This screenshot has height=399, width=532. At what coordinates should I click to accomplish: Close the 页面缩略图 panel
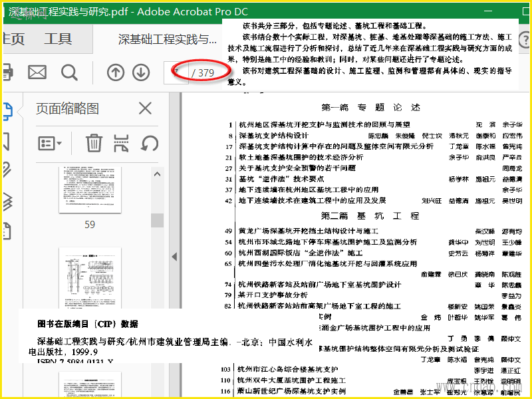(x=145, y=108)
